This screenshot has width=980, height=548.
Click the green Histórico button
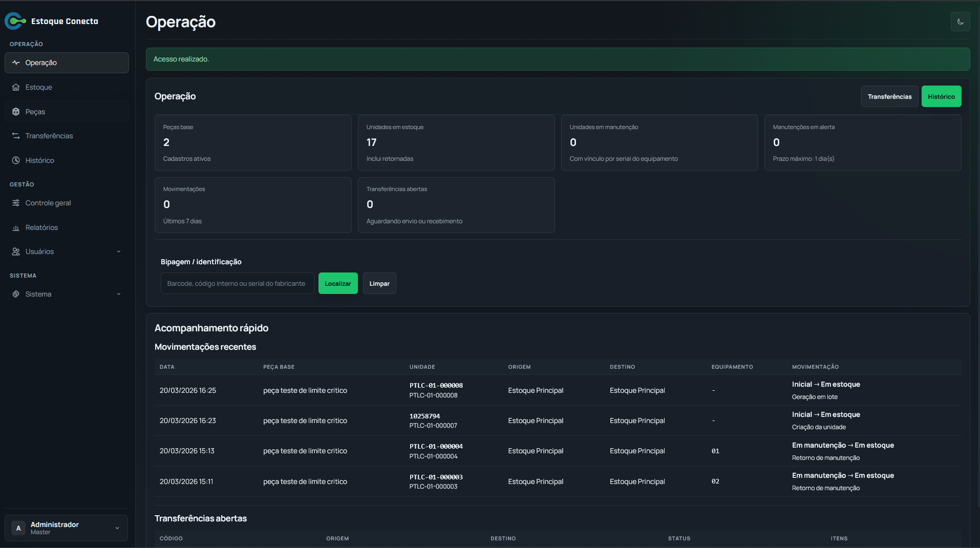941,96
